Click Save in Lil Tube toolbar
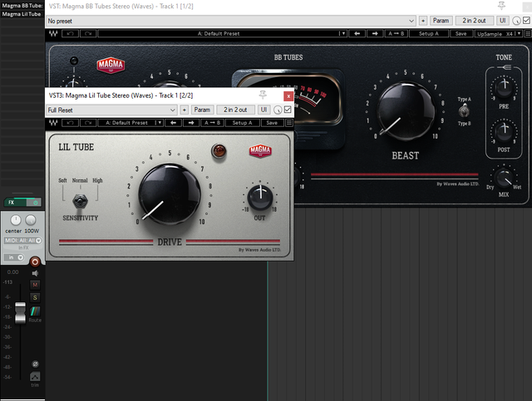Viewport: 532px width, 401px height. 272,123
